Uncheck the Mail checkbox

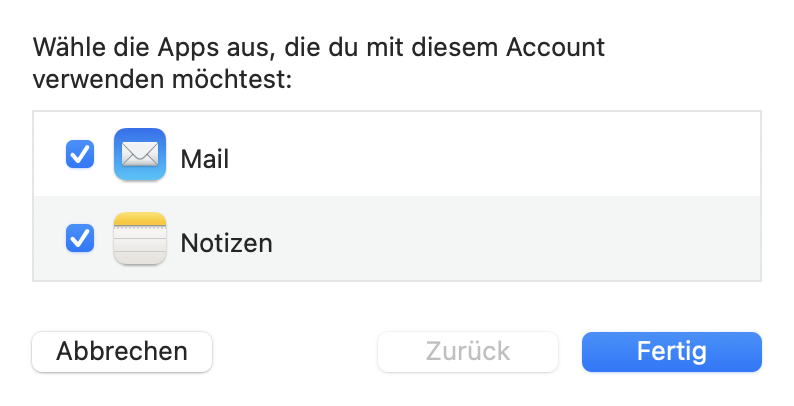coord(80,155)
